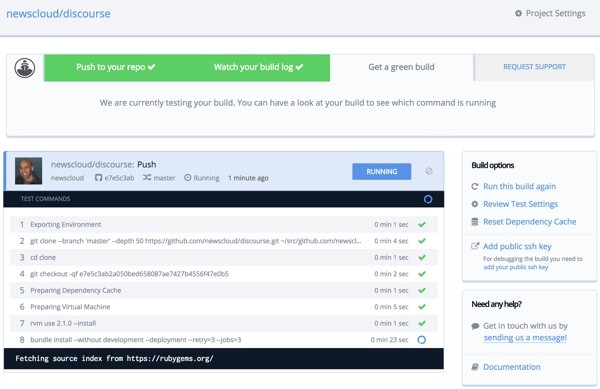Select the Get a green build step
The height and width of the screenshot is (389, 600).
click(401, 67)
